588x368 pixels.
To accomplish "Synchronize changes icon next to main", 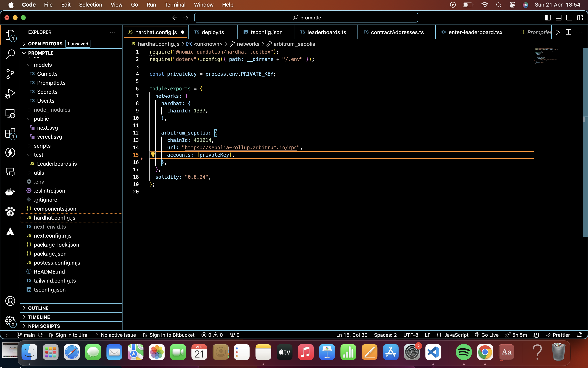I will (x=40, y=335).
